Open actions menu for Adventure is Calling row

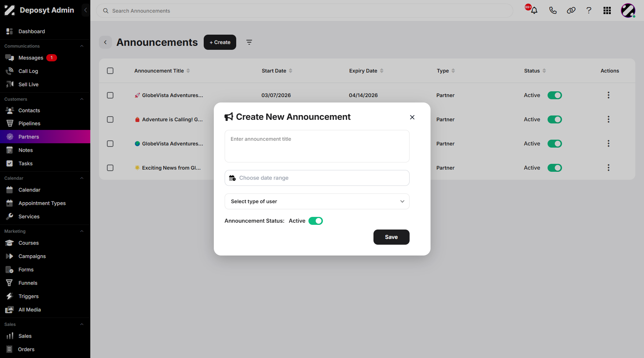[x=609, y=119]
